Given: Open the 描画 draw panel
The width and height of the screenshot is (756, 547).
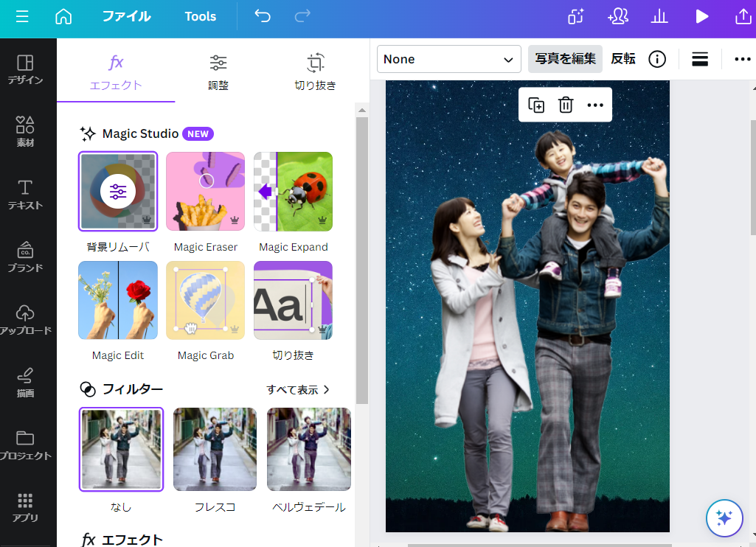Looking at the screenshot, I should pos(25,382).
